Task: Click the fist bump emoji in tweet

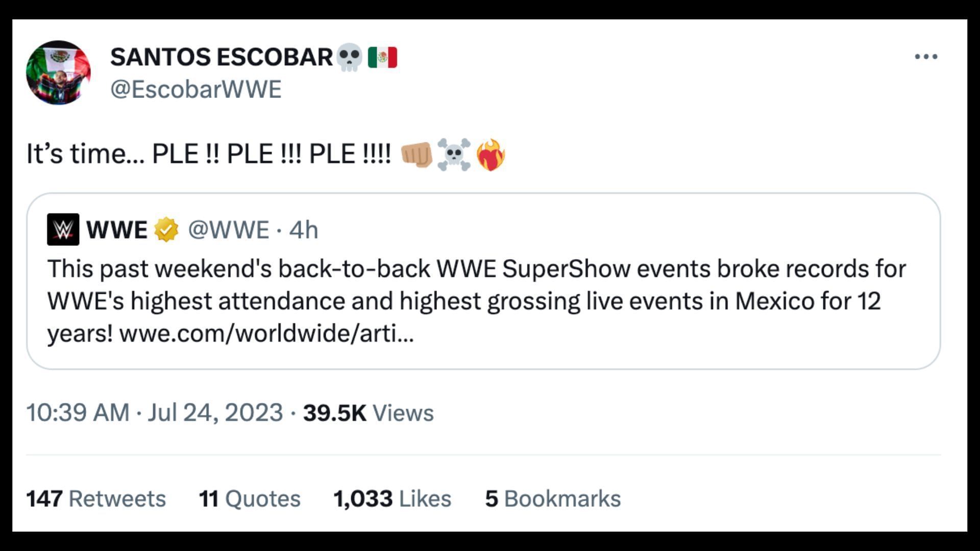Action: tap(416, 154)
